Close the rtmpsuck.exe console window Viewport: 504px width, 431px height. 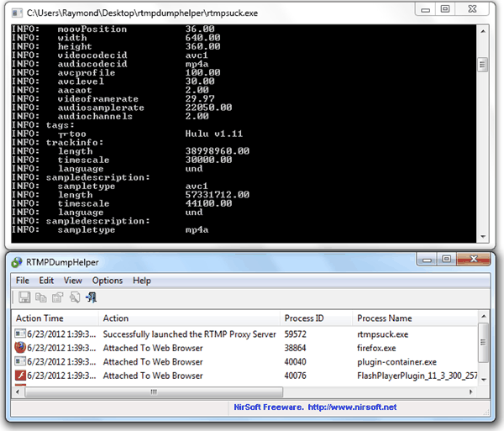click(472, 9)
